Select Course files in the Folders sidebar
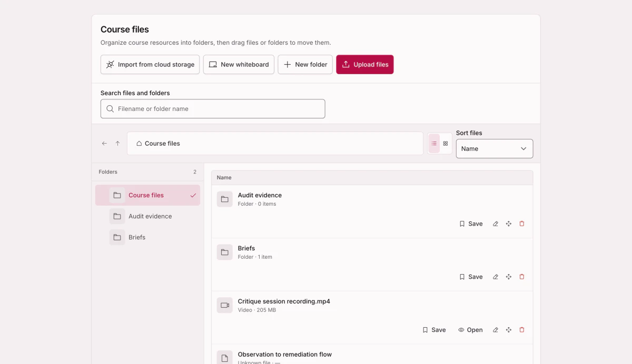 coord(147,195)
